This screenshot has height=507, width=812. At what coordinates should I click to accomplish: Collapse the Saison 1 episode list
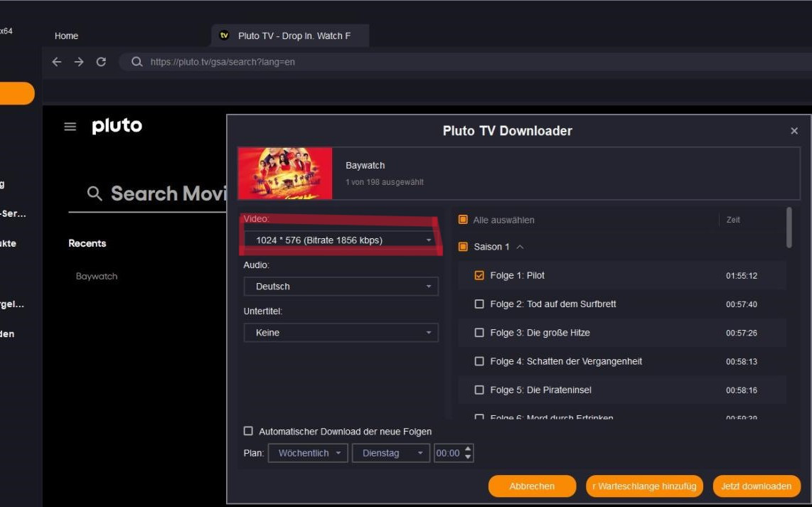click(520, 247)
